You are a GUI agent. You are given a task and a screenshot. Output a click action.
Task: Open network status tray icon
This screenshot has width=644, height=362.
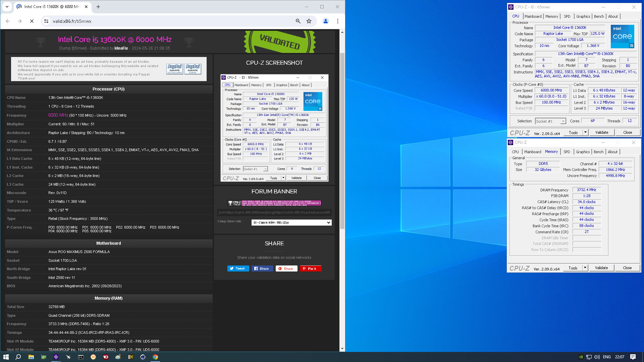coord(589,357)
